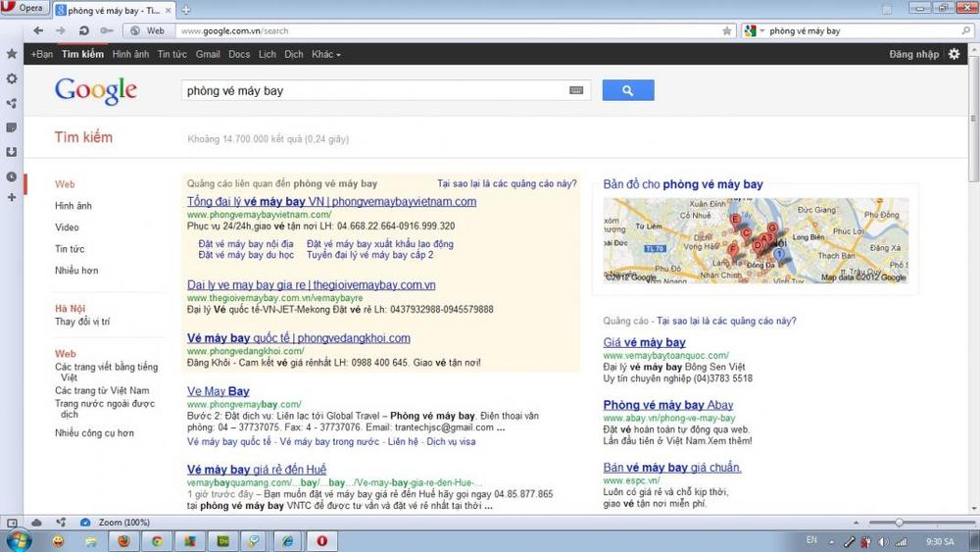
Task: Open ad 'Dai ly ve may bay gia re'
Action: pos(312,284)
